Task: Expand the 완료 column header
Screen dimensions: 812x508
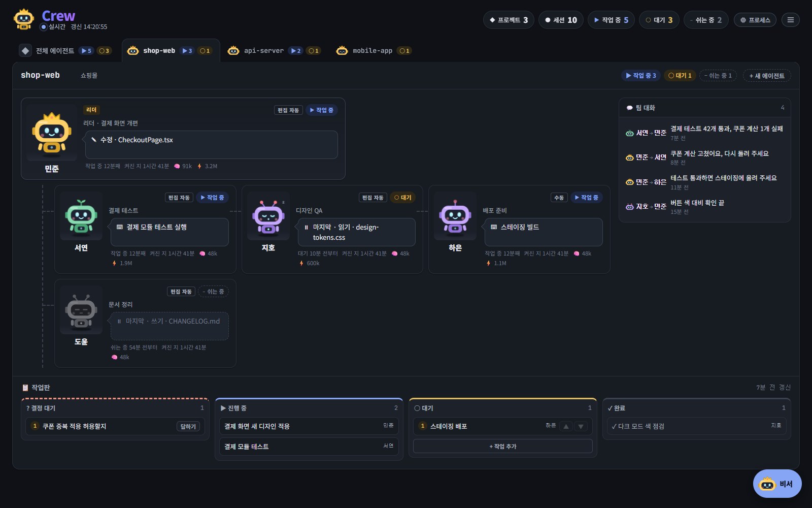Action: pos(696,408)
